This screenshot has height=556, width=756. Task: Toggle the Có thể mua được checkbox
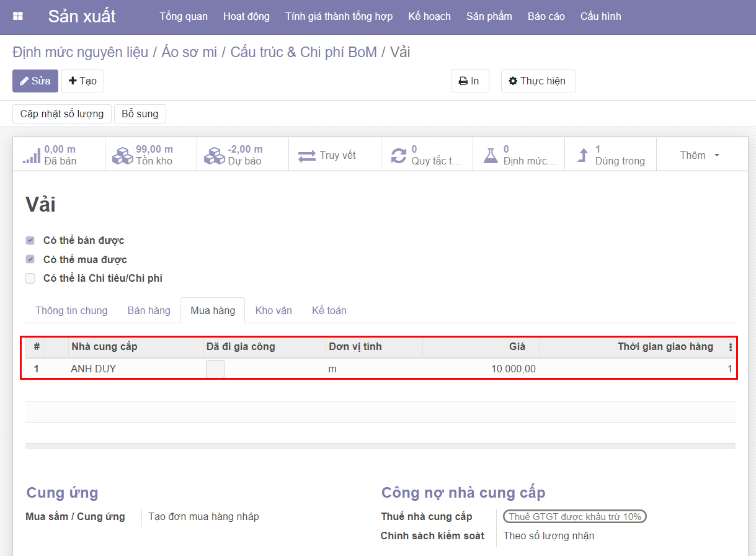pos(30,259)
